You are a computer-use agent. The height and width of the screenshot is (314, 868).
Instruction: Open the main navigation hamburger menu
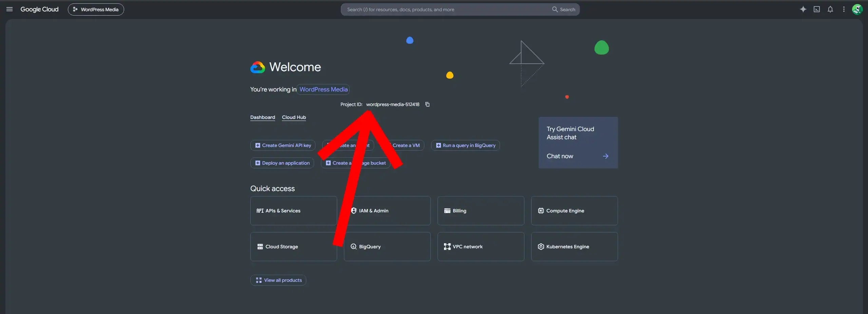click(x=9, y=9)
